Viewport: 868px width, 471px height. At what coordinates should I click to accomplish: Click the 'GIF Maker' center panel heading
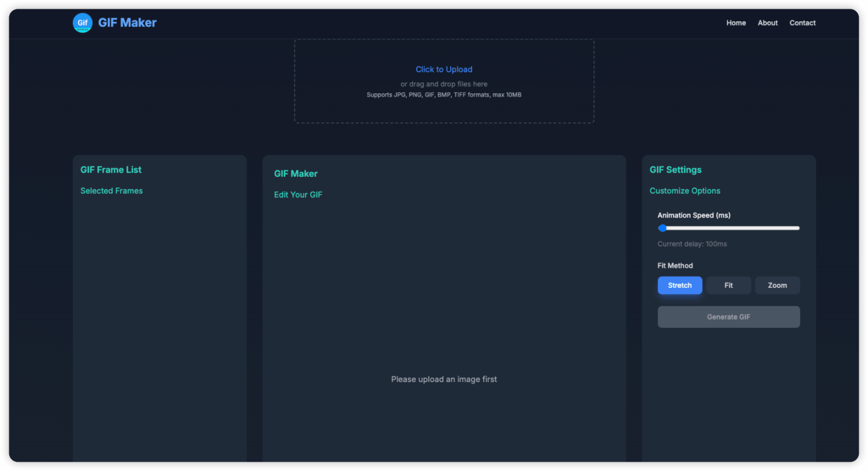pos(296,173)
